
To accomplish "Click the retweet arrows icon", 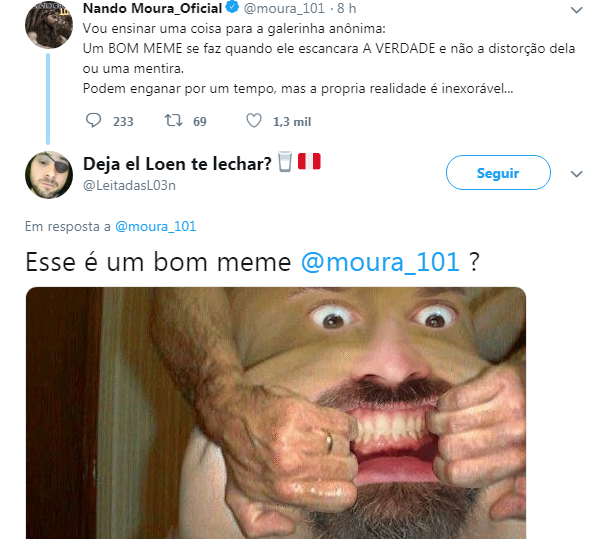I will pos(174,121).
